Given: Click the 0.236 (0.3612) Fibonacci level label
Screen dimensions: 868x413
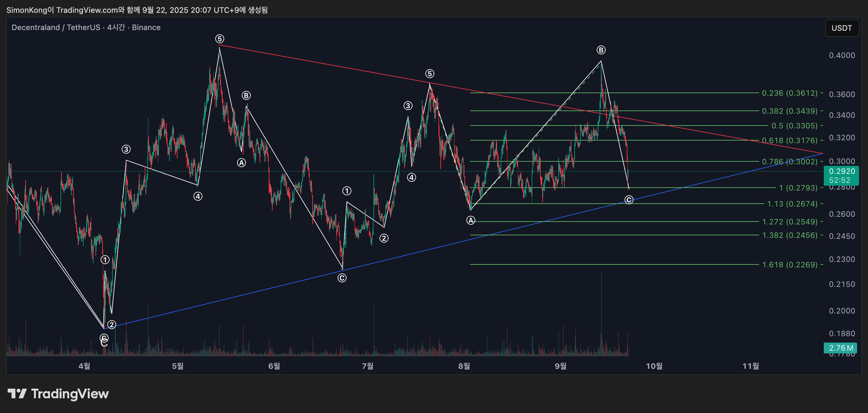Looking at the screenshot, I should tap(790, 93).
